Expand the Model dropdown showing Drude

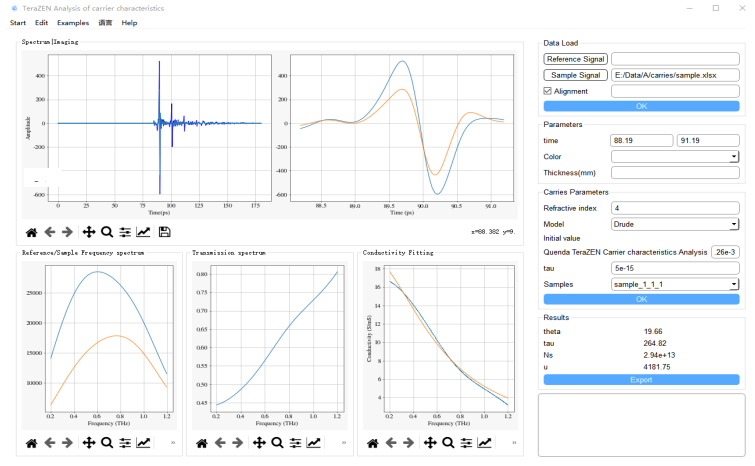[674, 224]
